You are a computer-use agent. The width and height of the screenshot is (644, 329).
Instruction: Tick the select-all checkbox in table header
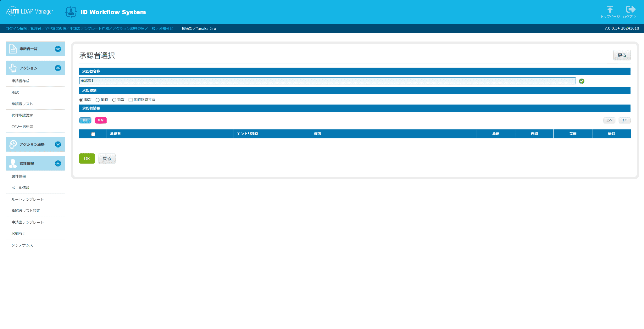pyautogui.click(x=93, y=134)
